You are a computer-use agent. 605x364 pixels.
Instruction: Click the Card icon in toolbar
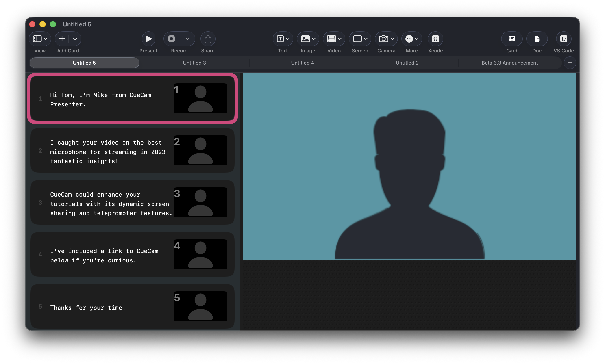click(511, 39)
